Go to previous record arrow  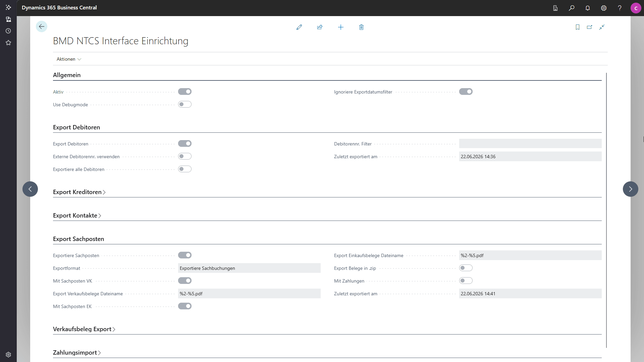[x=30, y=189]
